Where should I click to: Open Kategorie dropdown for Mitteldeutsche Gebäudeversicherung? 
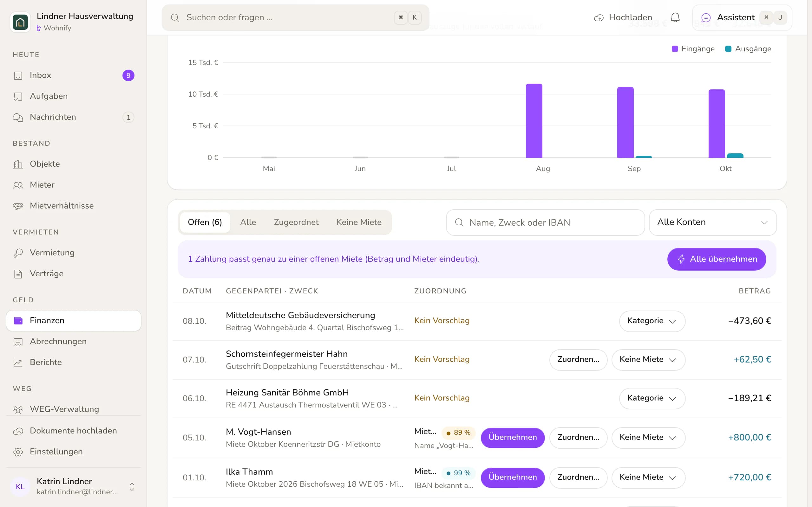pyautogui.click(x=652, y=321)
